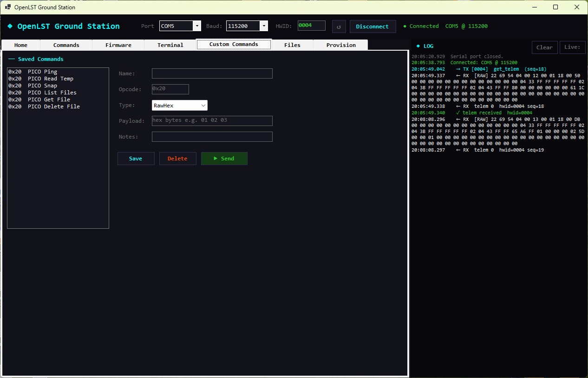Click the HWID input showing 0004
The height and width of the screenshot is (378, 588).
[x=311, y=25]
